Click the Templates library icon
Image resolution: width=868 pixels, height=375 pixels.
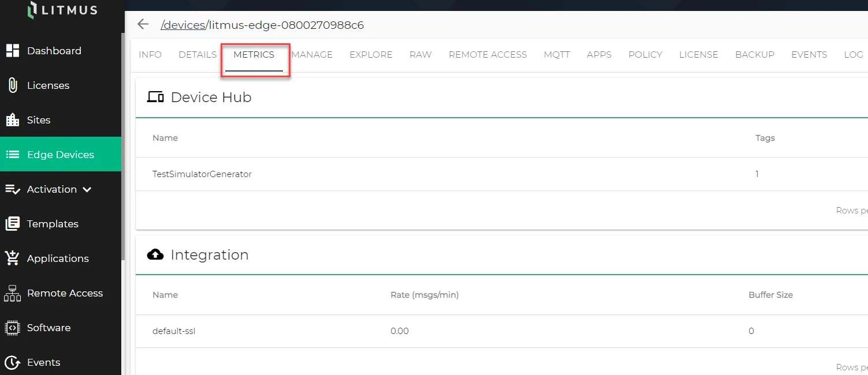[x=13, y=224]
